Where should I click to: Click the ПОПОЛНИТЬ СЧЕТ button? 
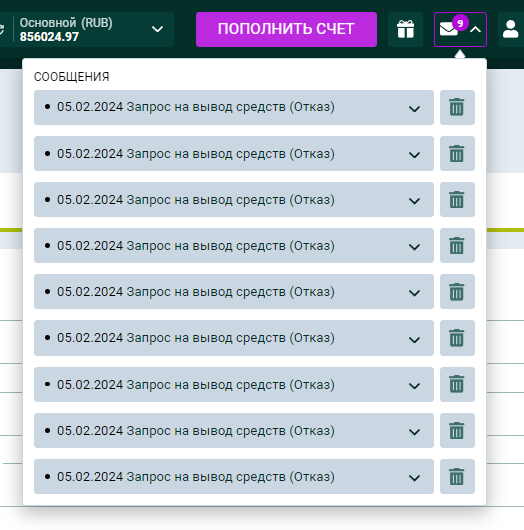(x=286, y=29)
